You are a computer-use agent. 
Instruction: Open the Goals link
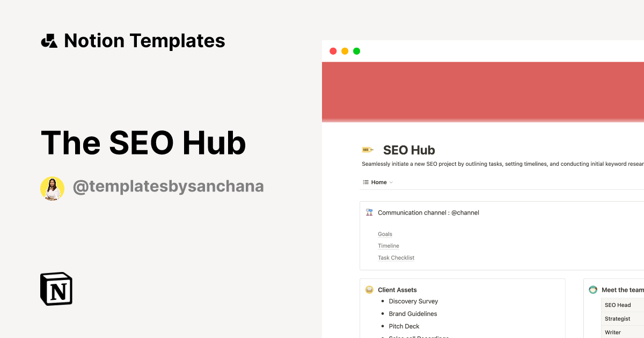[385, 234]
